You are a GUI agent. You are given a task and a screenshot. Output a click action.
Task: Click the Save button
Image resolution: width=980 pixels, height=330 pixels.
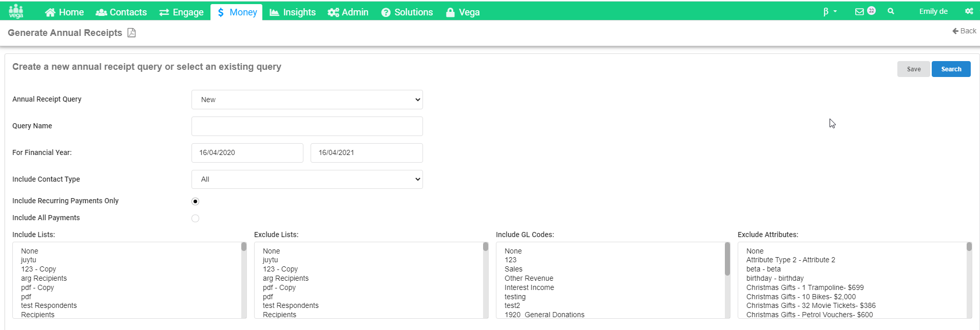[913, 69]
